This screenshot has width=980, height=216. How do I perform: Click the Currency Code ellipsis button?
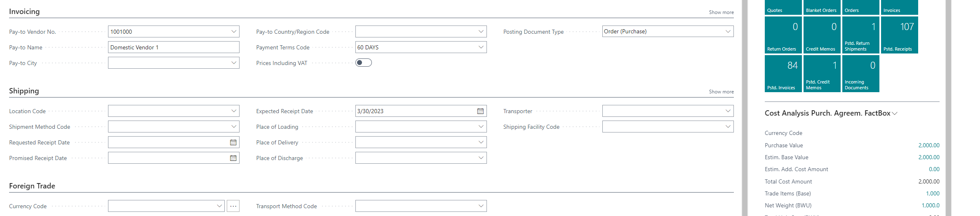coord(233,206)
